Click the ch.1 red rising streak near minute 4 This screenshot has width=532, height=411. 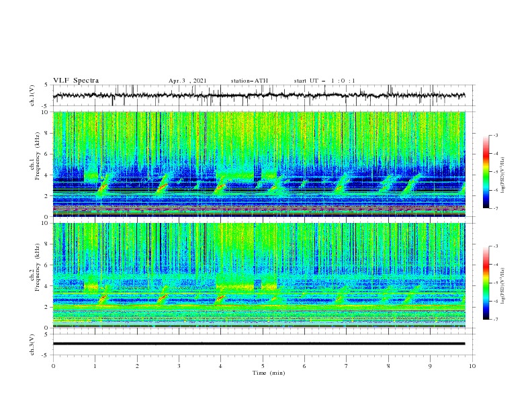tap(220, 187)
